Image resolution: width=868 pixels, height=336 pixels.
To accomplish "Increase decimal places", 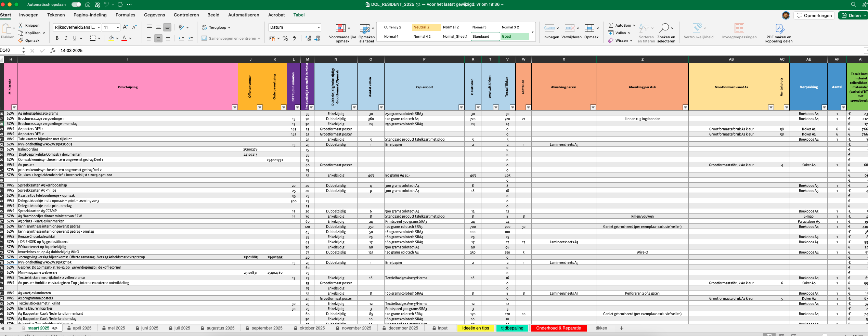I will coord(308,38).
